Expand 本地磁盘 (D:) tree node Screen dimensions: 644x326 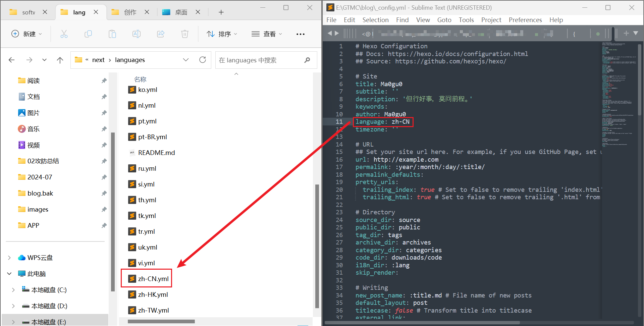tap(13, 306)
